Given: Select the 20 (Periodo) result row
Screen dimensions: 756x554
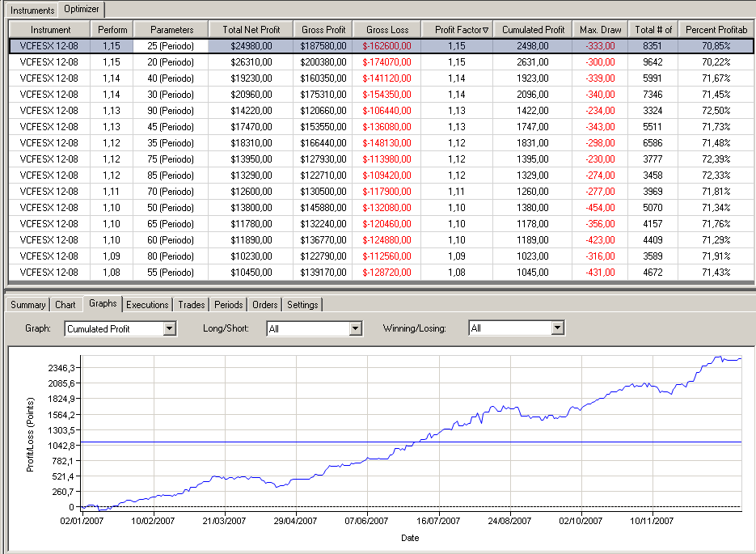Looking at the screenshot, I should [171, 62].
